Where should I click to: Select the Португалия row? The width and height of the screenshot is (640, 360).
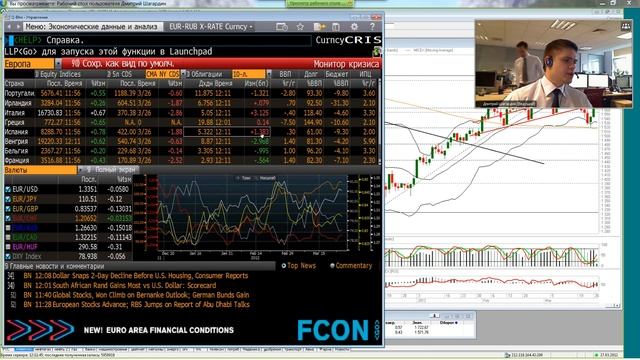point(191,93)
